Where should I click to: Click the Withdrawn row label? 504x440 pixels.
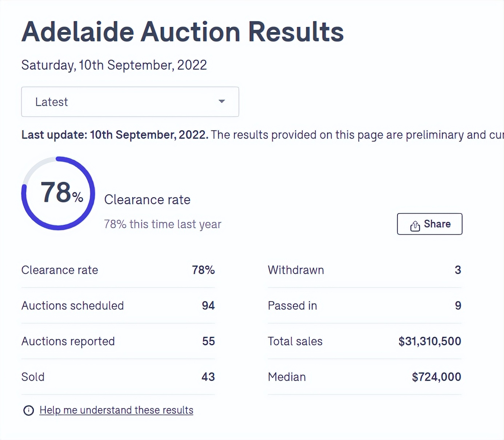(296, 270)
